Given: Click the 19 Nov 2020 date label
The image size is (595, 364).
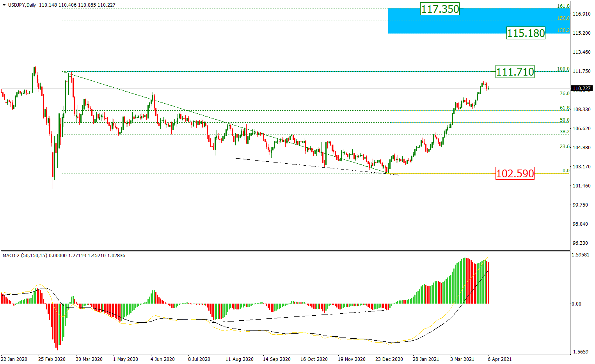Looking at the screenshot, I should pyautogui.click(x=352, y=359).
